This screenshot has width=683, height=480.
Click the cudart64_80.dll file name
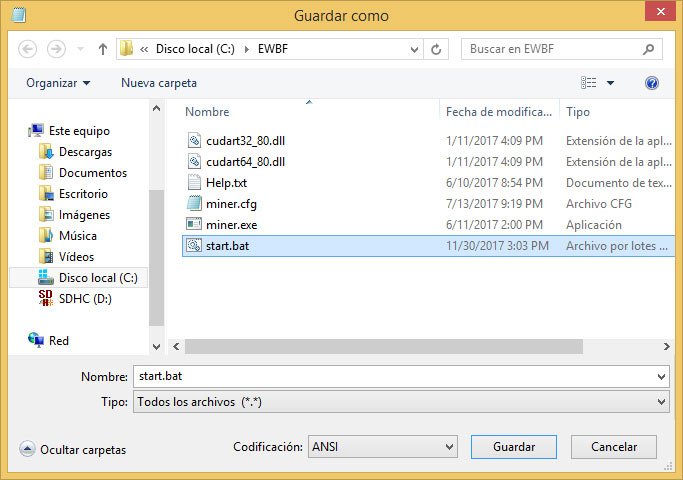(x=245, y=162)
